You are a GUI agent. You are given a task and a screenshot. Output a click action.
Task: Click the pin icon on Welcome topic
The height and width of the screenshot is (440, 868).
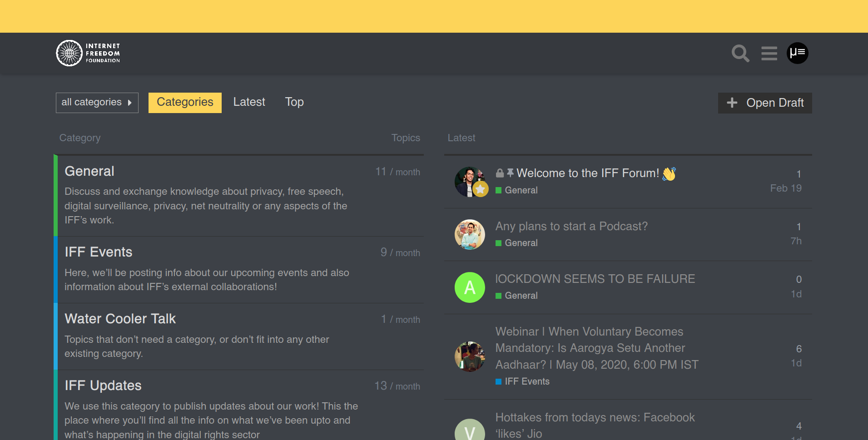coord(510,173)
